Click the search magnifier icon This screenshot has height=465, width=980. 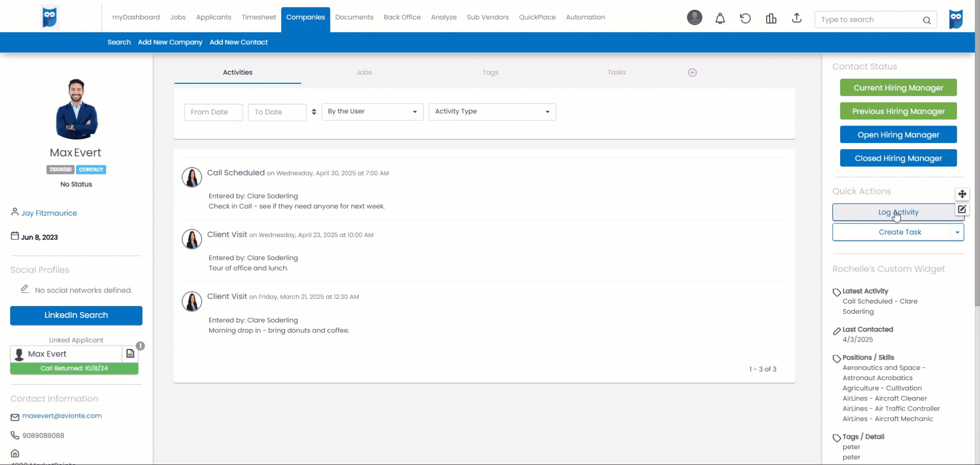tap(927, 20)
